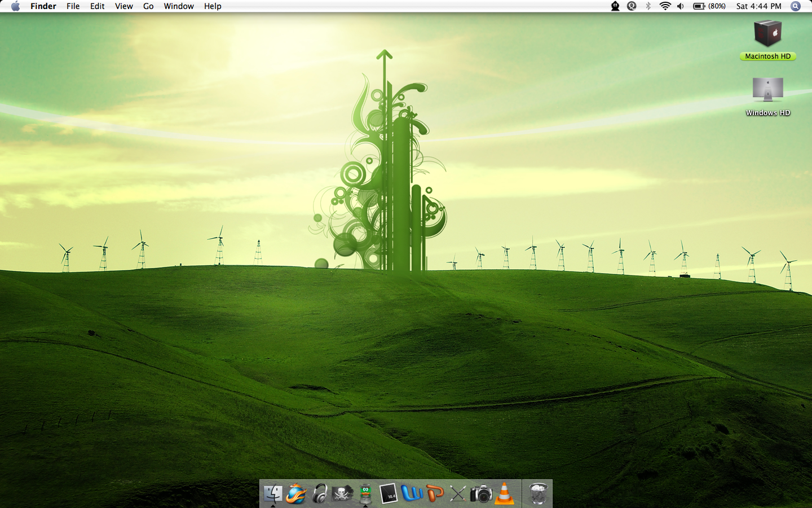Open the 10.4 stamp icon in dock
The height and width of the screenshot is (508, 812).
pos(389,494)
